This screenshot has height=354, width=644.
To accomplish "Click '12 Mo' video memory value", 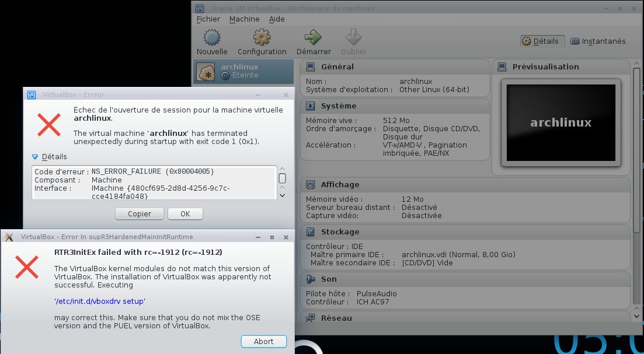I will [x=412, y=199].
